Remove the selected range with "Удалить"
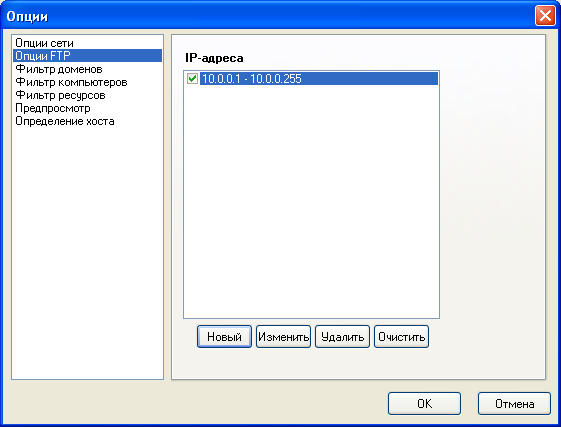This screenshot has height=427, width=561. tap(342, 336)
